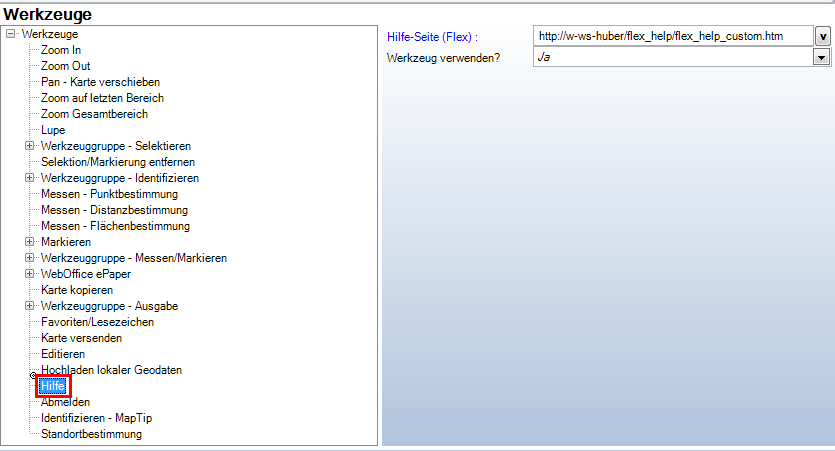Expand Werkzeuggruppe - Messen/Markieren node
Image resolution: width=835 pixels, height=451 pixels.
pyautogui.click(x=30, y=257)
